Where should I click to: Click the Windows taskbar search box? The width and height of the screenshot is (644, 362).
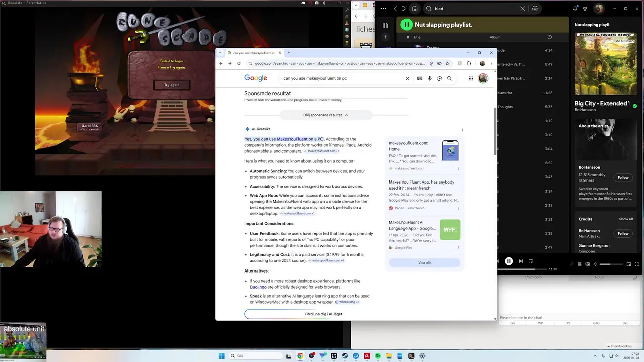coord(255,356)
